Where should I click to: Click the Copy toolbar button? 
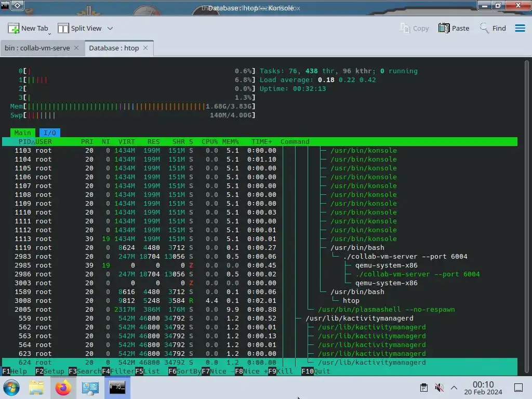click(x=415, y=28)
